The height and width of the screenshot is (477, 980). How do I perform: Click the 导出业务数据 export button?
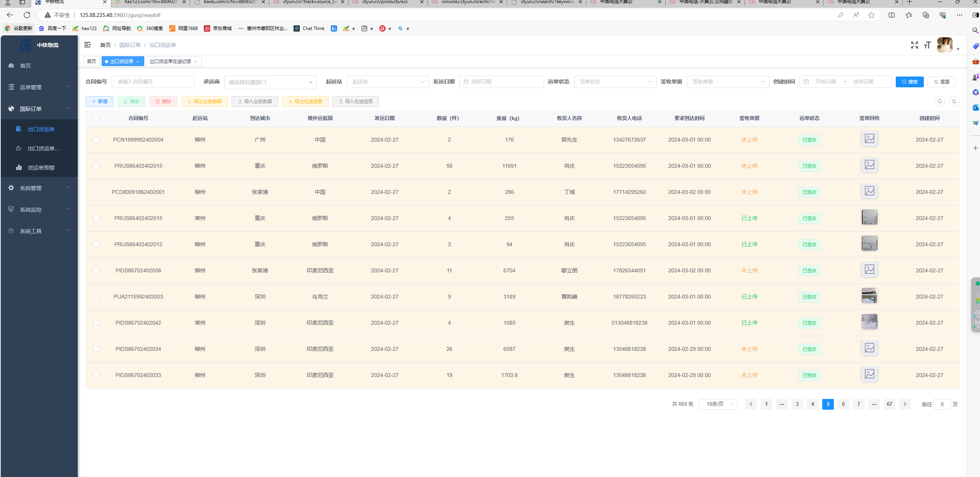click(x=204, y=102)
